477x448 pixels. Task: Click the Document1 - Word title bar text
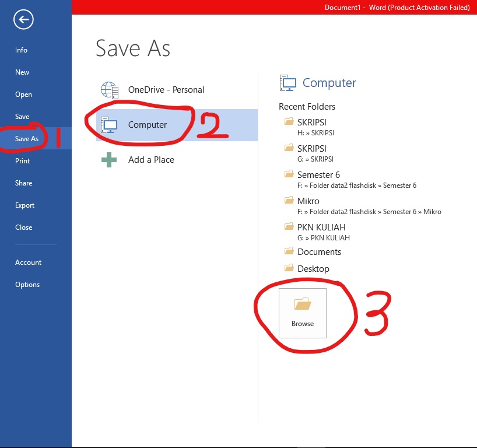[x=397, y=8]
